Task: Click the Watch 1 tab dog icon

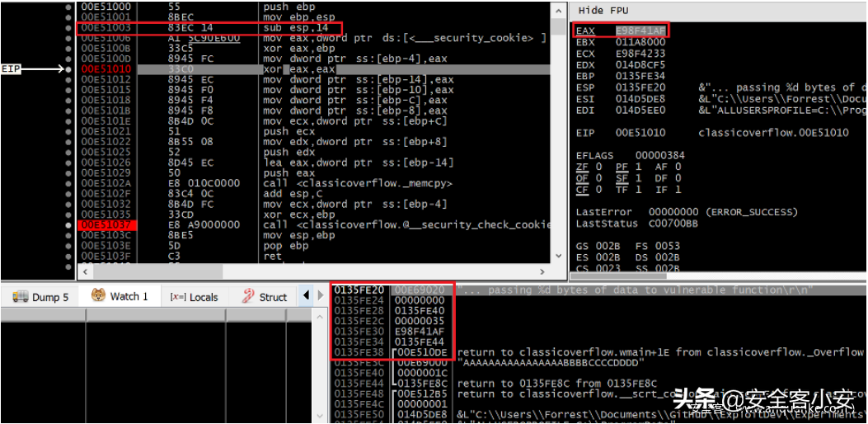Action: (98, 296)
